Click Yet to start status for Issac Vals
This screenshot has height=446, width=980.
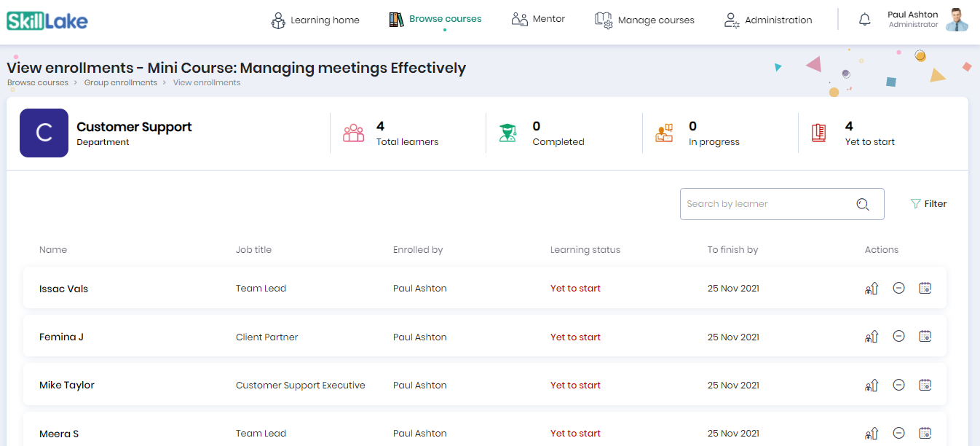(x=575, y=289)
